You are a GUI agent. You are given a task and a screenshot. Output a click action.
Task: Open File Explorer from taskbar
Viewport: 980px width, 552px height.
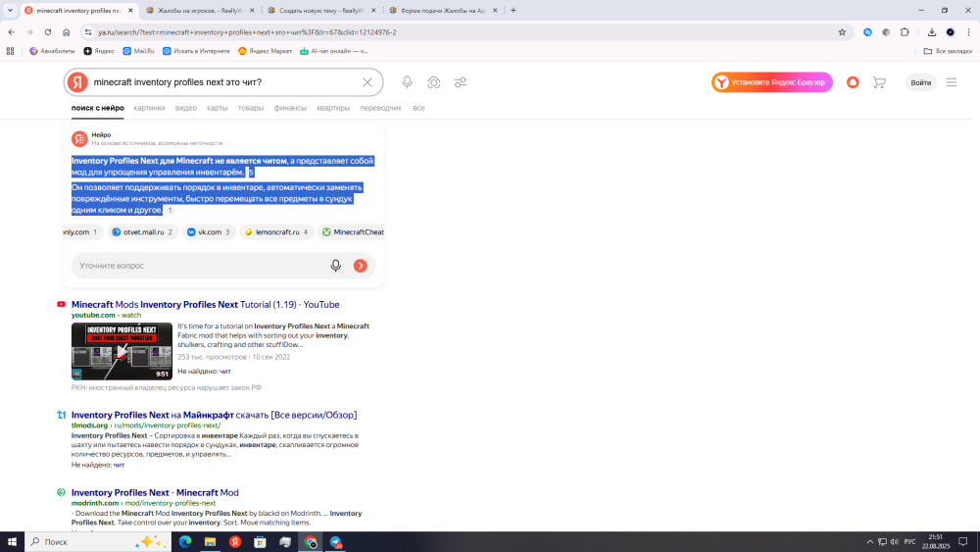tap(210, 542)
